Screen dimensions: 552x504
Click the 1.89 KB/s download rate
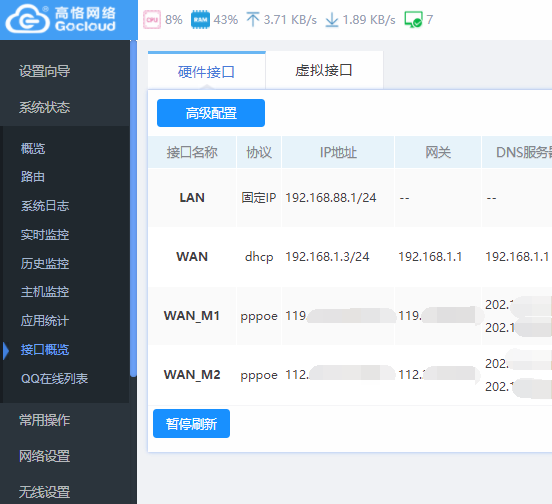coord(369,20)
